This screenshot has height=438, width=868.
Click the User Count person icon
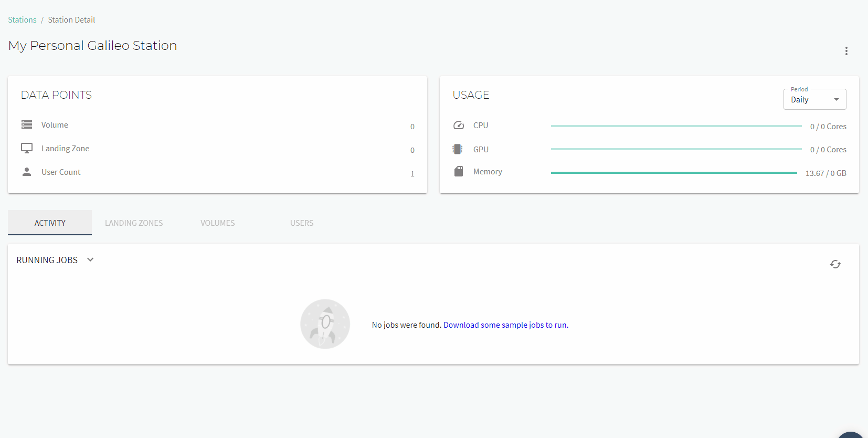pos(27,172)
